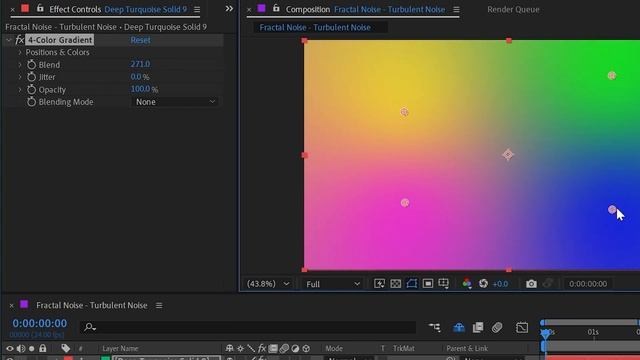
Task: Click the Opacity value 100.0
Action: click(140, 89)
